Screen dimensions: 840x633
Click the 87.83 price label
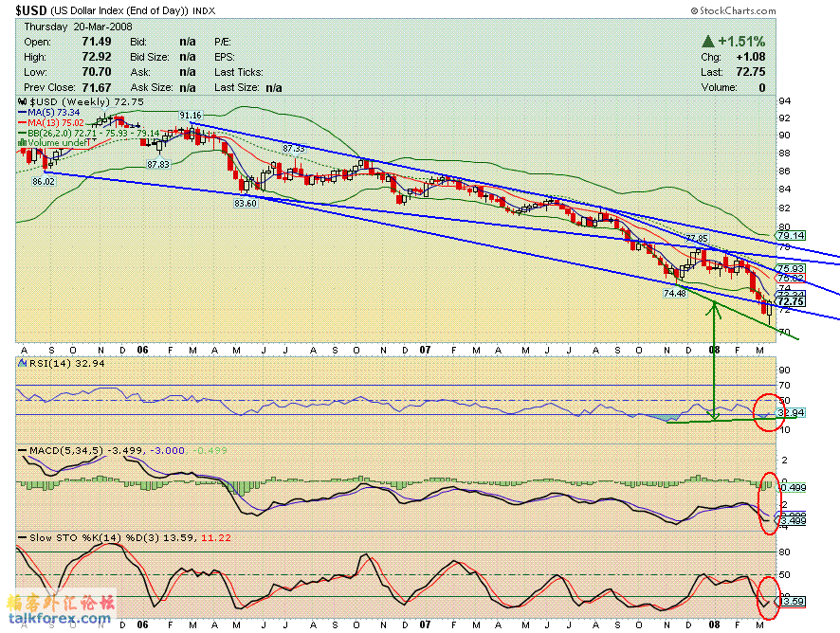coord(158,164)
